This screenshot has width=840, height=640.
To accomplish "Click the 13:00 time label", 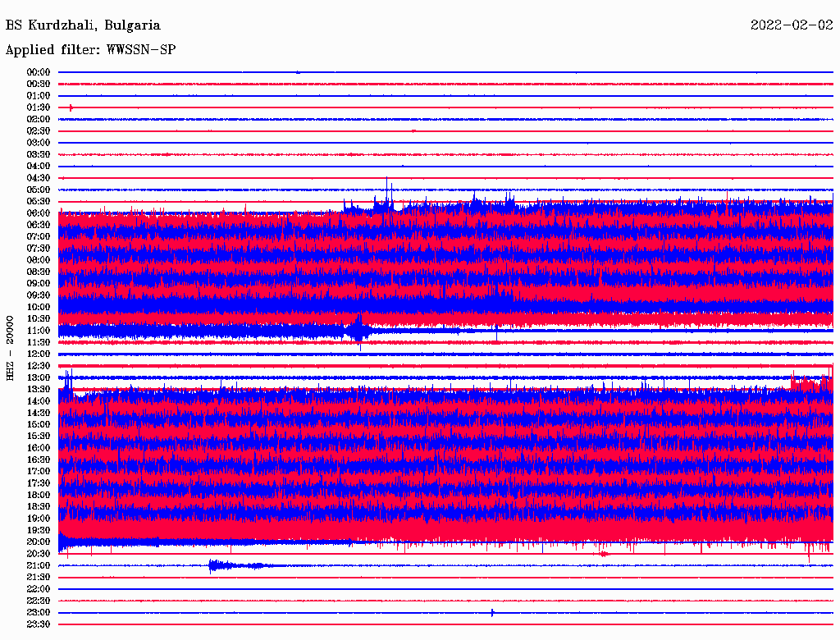I will click(39, 377).
